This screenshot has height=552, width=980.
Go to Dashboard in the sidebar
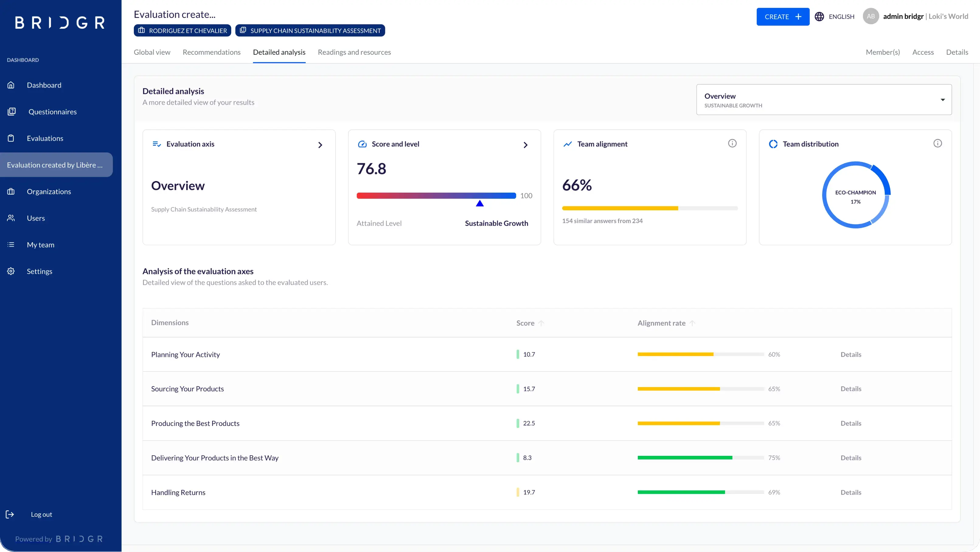click(x=44, y=85)
